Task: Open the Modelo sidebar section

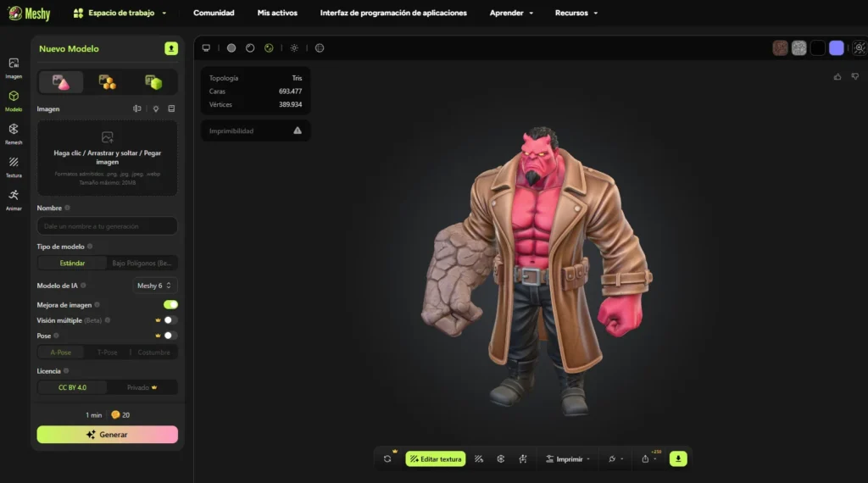Action: click(x=14, y=101)
